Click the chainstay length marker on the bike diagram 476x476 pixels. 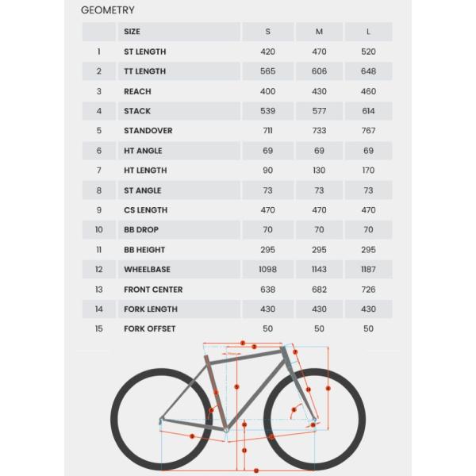[191, 436]
